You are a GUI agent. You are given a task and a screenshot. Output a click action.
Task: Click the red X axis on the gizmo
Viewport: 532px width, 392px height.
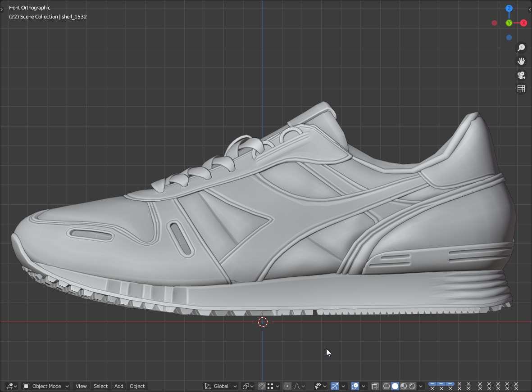(523, 23)
